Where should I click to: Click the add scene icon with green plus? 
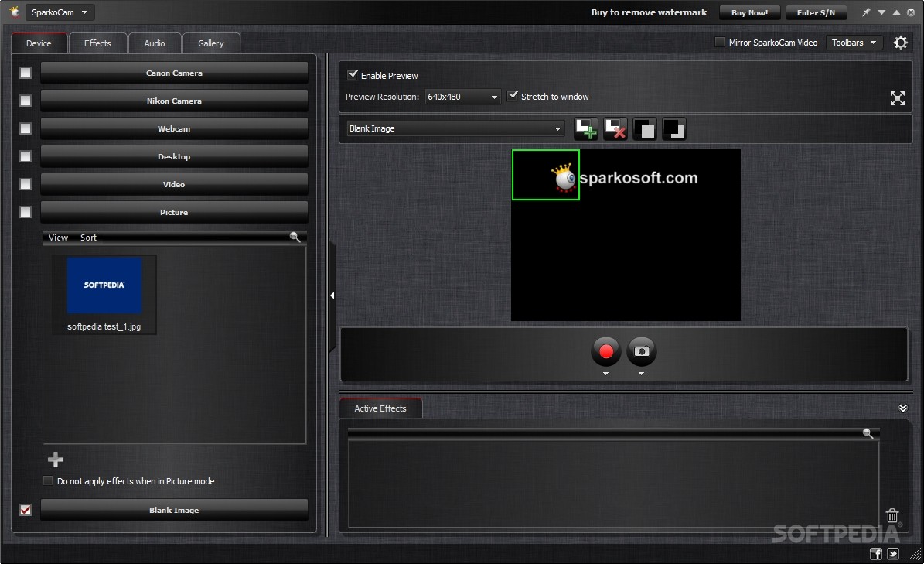[586, 128]
